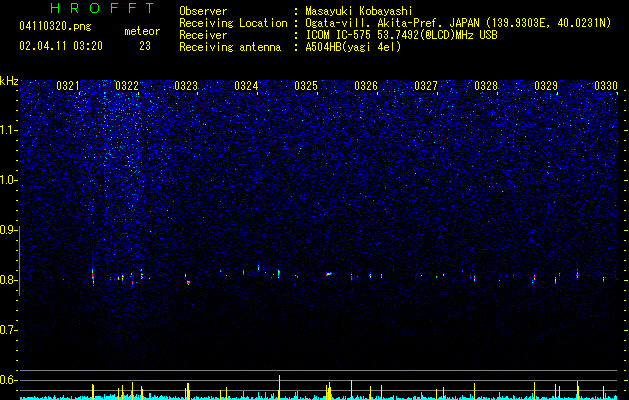Click the observer name Masayuki Kobayashi
629x400 pixels.
[x=359, y=11]
